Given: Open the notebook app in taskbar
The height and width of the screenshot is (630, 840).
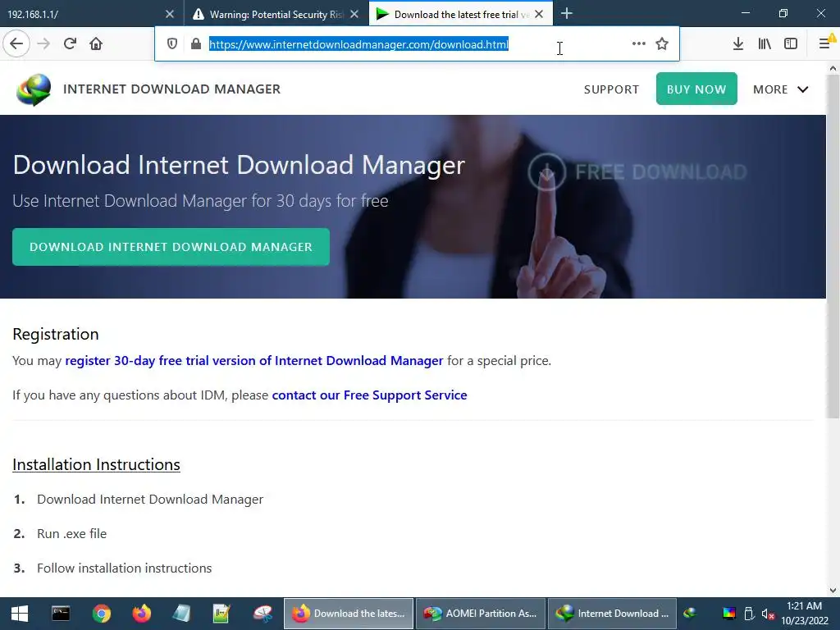Looking at the screenshot, I should 181,614.
